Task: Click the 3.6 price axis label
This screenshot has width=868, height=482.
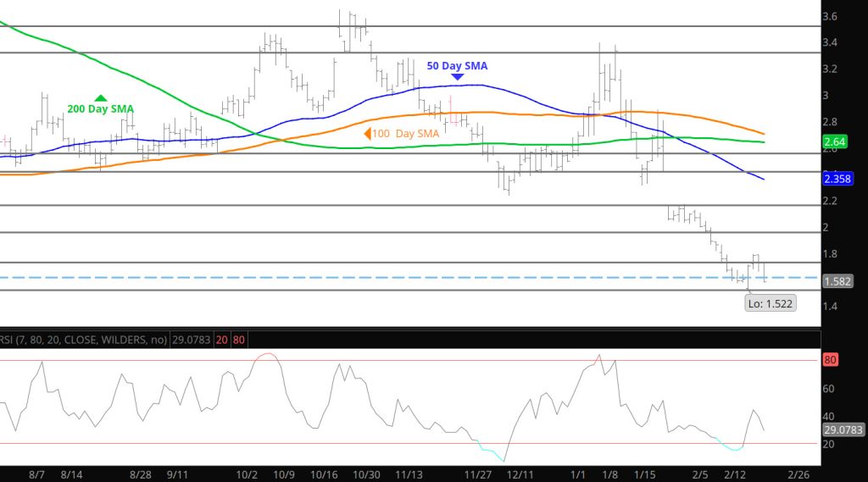Action: point(831,16)
